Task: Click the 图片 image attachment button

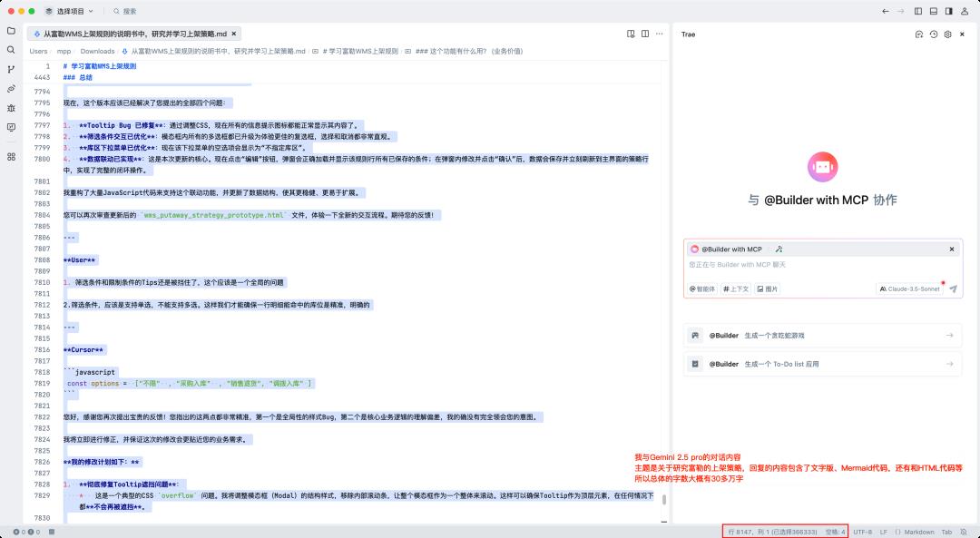Action: (767, 289)
